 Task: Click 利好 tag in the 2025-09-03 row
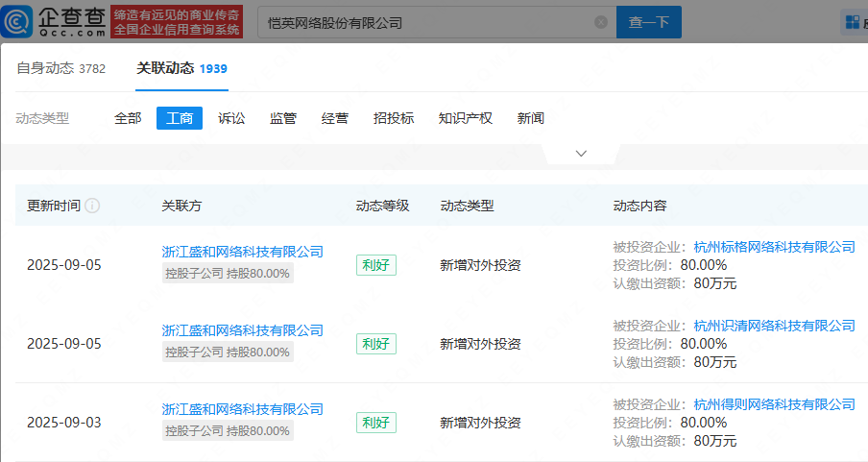[x=375, y=423]
